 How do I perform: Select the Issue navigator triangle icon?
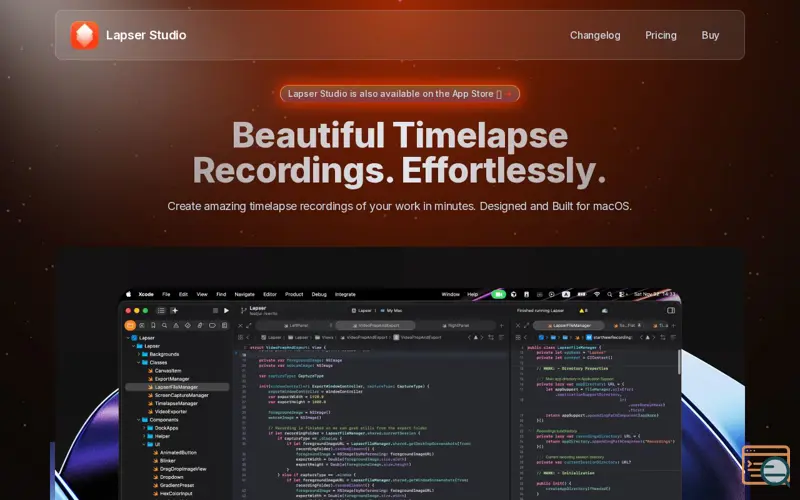(x=176, y=325)
